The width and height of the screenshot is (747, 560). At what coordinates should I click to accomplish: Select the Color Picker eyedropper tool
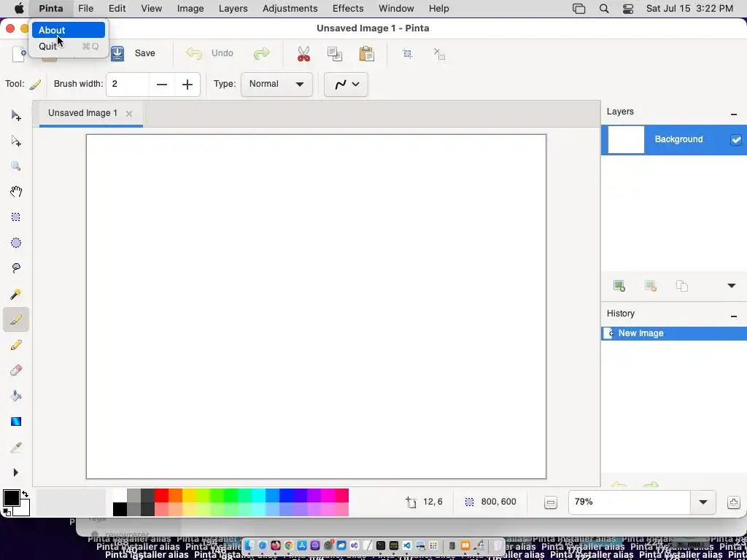click(x=16, y=447)
